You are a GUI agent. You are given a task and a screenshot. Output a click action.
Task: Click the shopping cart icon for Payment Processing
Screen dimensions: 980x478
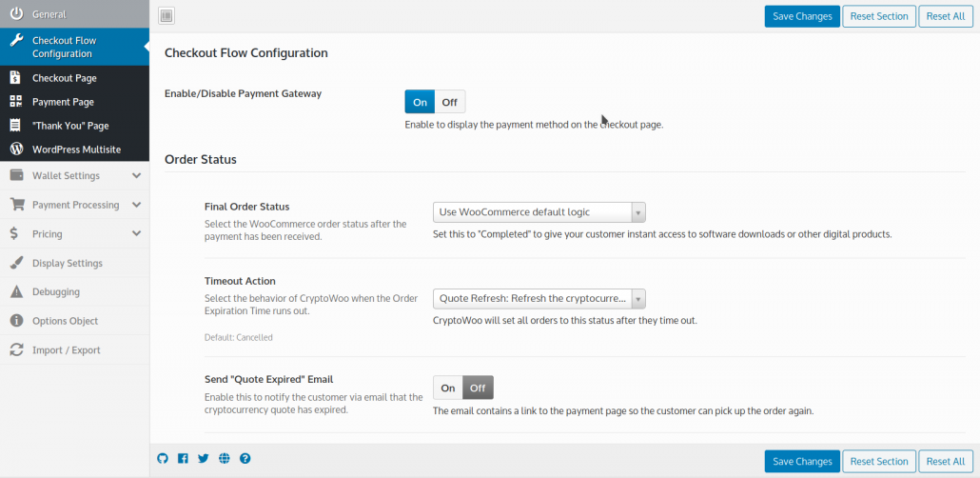click(17, 205)
